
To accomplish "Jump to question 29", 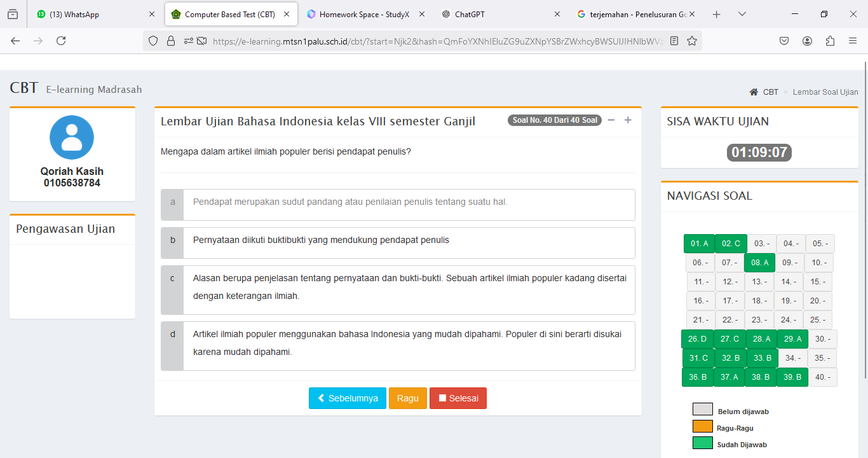I will tap(792, 339).
